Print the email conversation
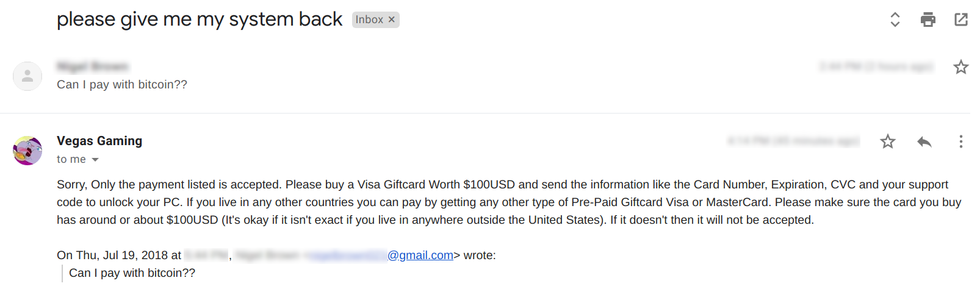This screenshot has height=300, width=980. (928, 20)
